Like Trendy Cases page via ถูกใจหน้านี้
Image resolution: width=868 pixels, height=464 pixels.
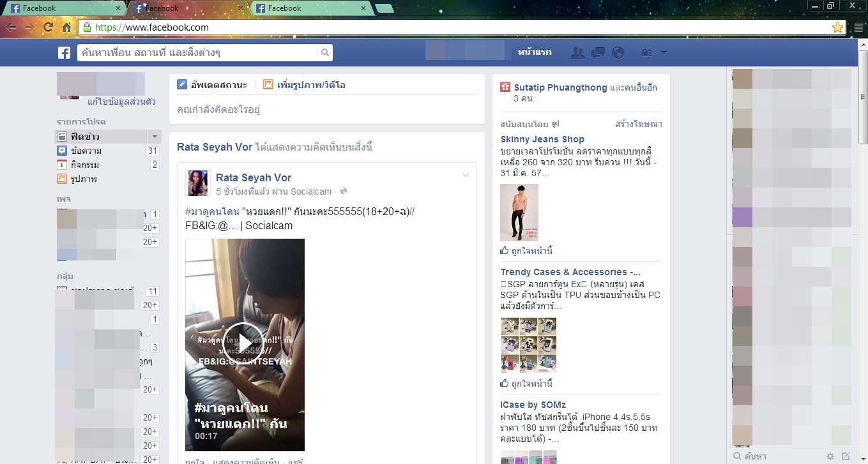click(x=533, y=384)
